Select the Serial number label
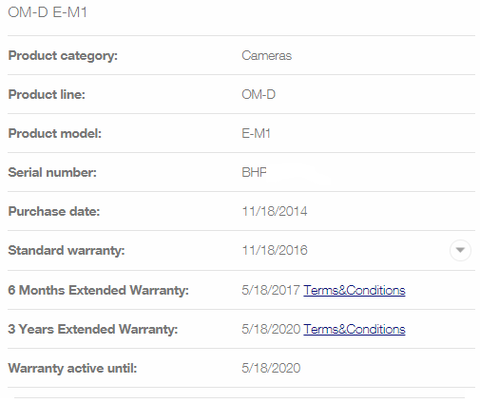This screenshot has height=403, width=480. coord(52,172)
